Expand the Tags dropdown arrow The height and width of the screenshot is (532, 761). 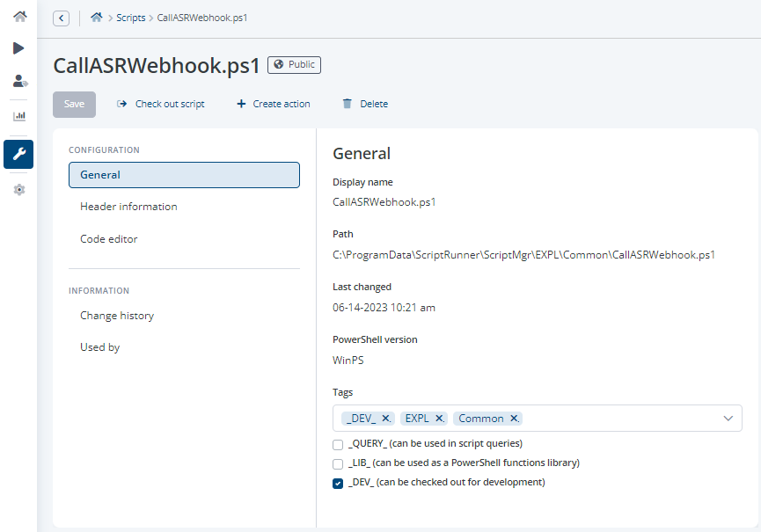tap(728, 419)
